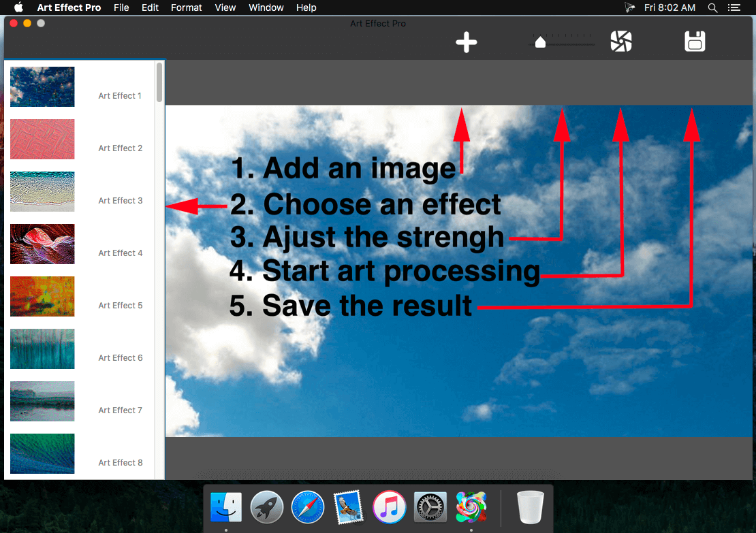Launch Safari from the Dock
Viewport: 756px width, 533px height.
click(308, 507)
